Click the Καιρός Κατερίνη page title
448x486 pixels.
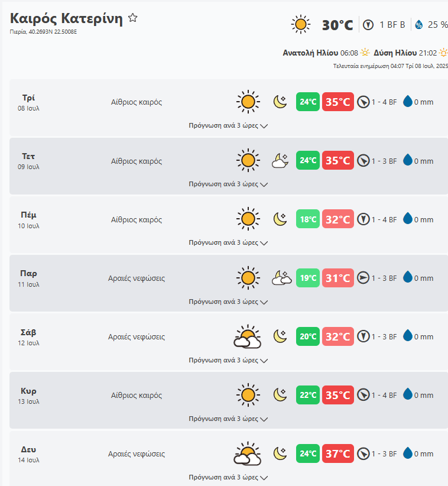66,18
